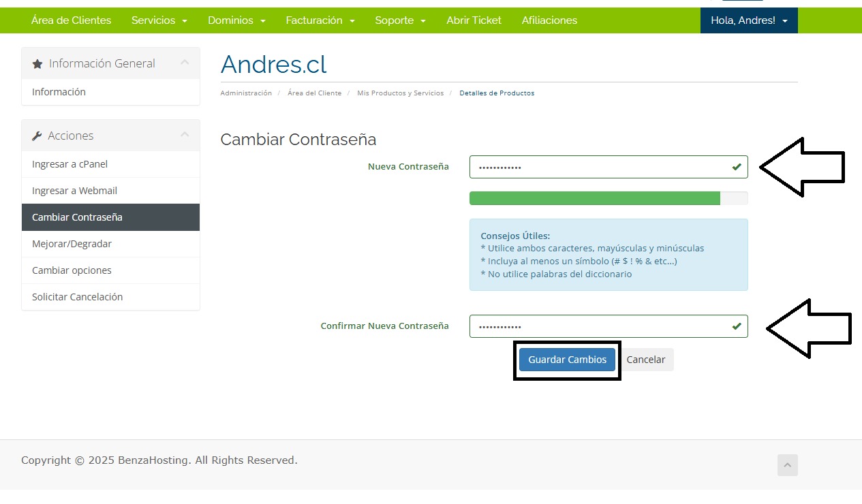
Task: Click the star icon beside Información General
Action: (37, 63)
